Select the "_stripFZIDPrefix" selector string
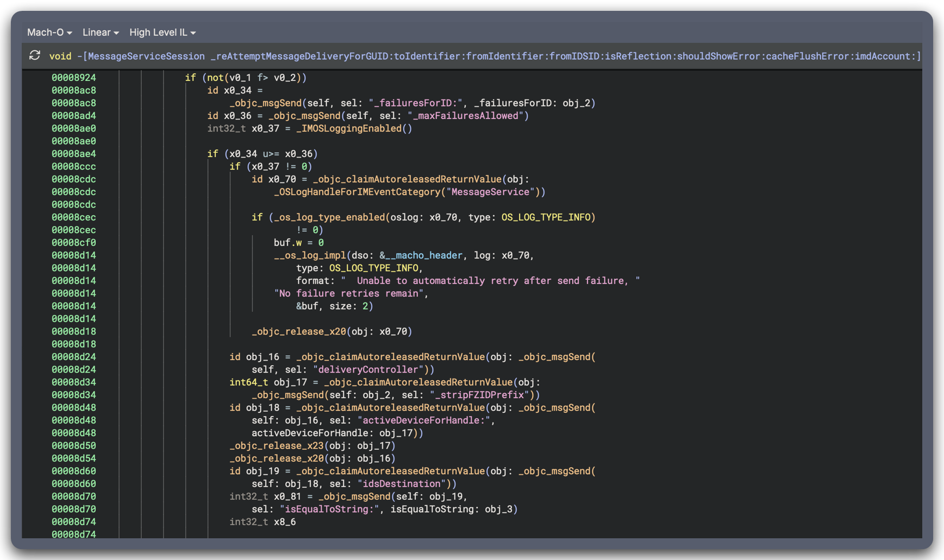The width and height of the screenshot is (944, 560). click(x=479, y=395)
